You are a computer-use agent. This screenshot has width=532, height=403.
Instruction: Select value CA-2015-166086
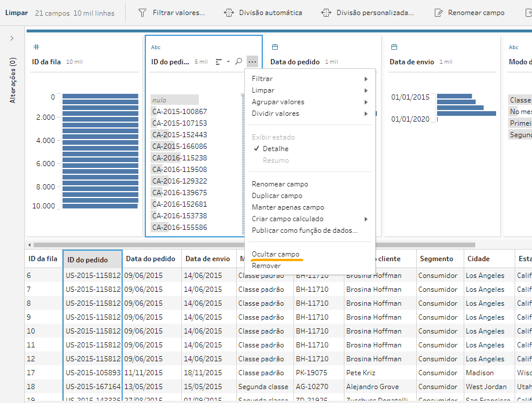tap(179, 146)
